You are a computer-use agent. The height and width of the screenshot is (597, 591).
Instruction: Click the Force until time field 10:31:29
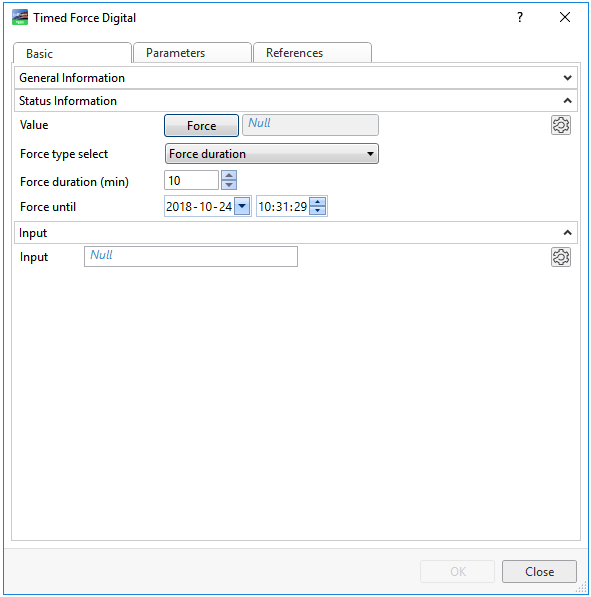283,206
